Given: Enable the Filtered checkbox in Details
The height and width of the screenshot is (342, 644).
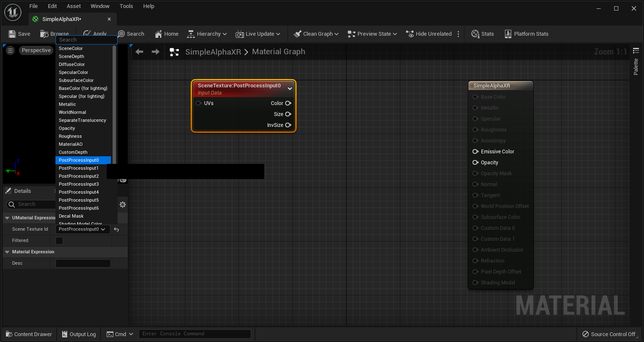Looking at the screenshot, I should (x=59, y=240).
